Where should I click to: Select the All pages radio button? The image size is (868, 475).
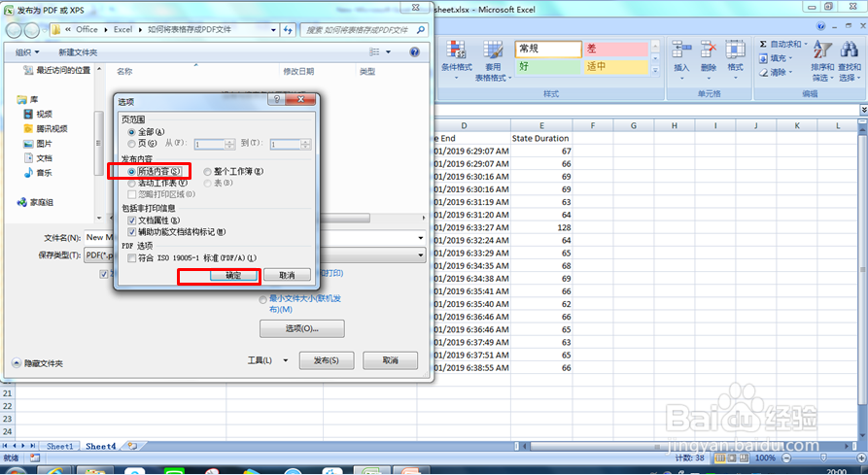click(131, 132)
